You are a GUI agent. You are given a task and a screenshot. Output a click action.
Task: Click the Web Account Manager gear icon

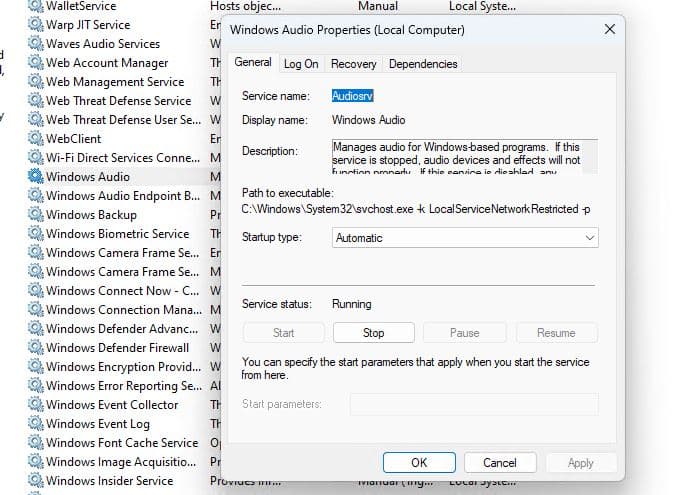[36, 63]
